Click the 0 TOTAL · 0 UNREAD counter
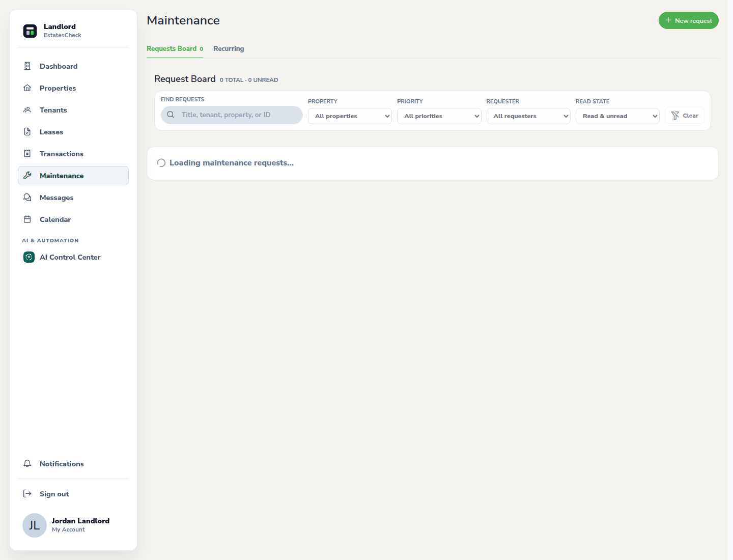The image size is (733, 560). point(249,80)
